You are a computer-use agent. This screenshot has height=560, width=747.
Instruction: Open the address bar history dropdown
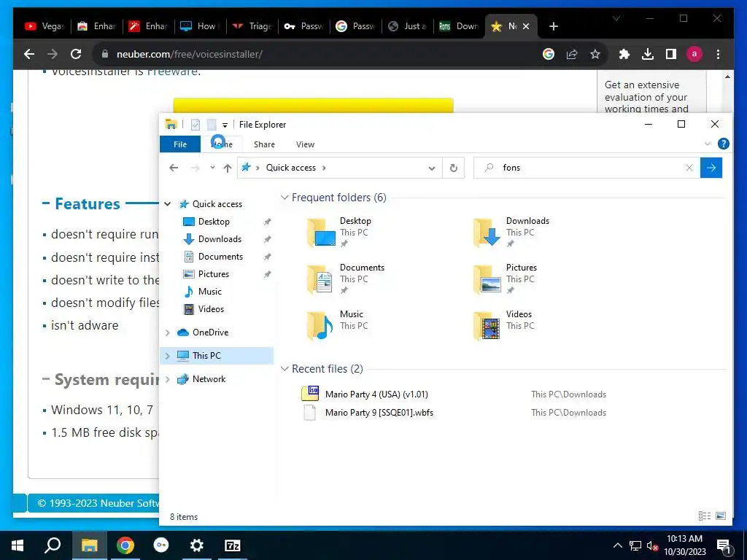[432, 168]
